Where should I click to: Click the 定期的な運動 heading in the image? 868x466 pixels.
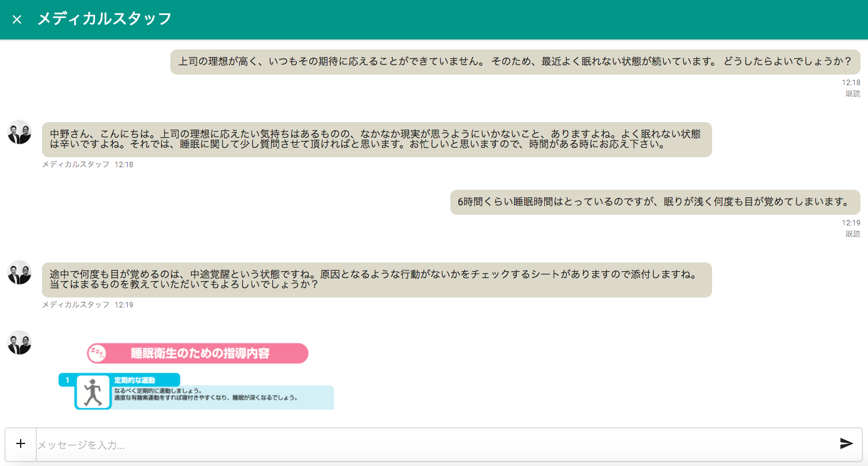coord(135,380)
